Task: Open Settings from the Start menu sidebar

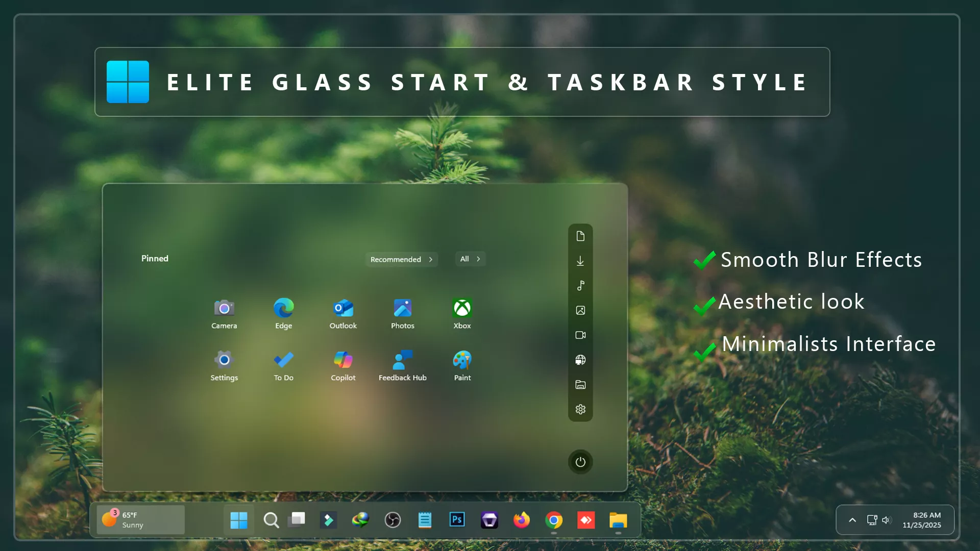Action: [x=580, y=409]
